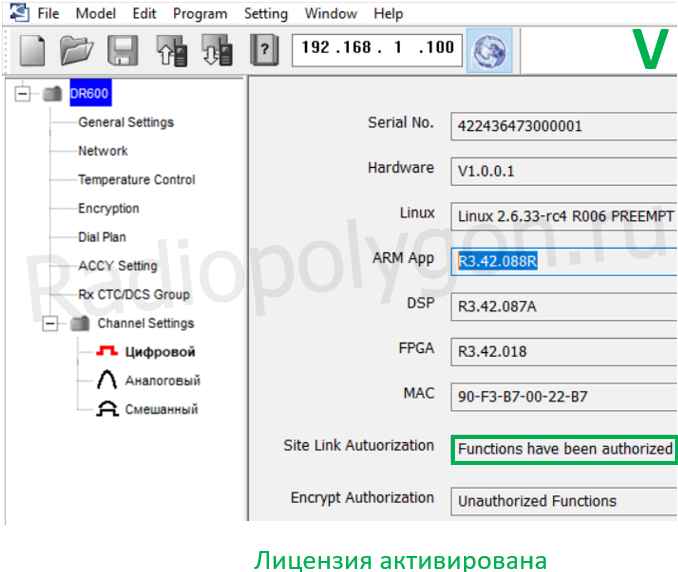The height and width of the screenshot is (572, 678).
Task: Open the Encryption tree item
Action: point(108,209)
